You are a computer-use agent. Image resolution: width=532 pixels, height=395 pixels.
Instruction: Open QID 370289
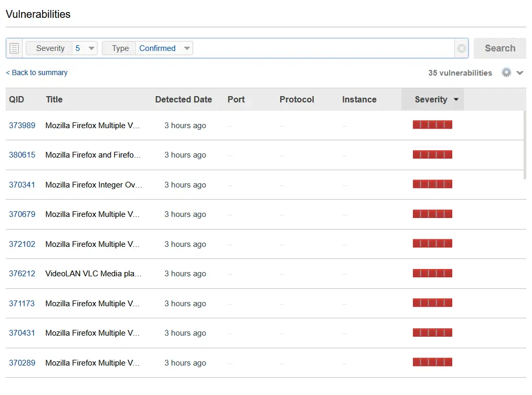pos(22,363)
